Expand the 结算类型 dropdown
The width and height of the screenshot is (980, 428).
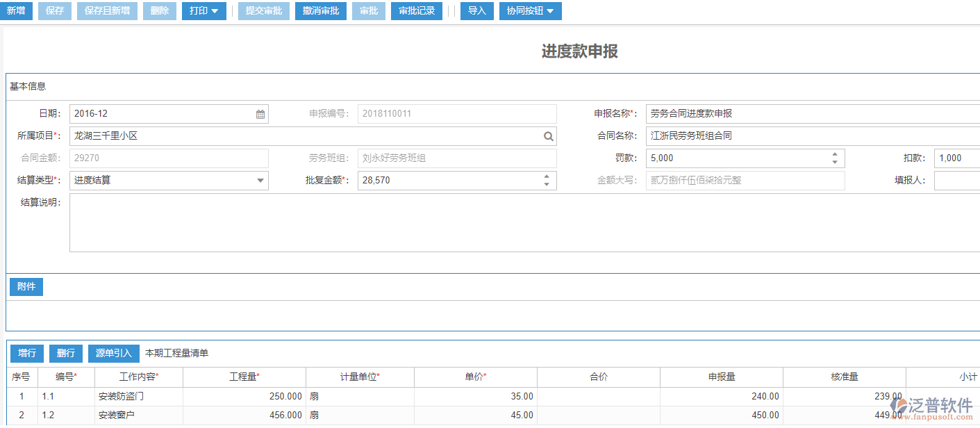pyautogui.click(x=260, y=181)
